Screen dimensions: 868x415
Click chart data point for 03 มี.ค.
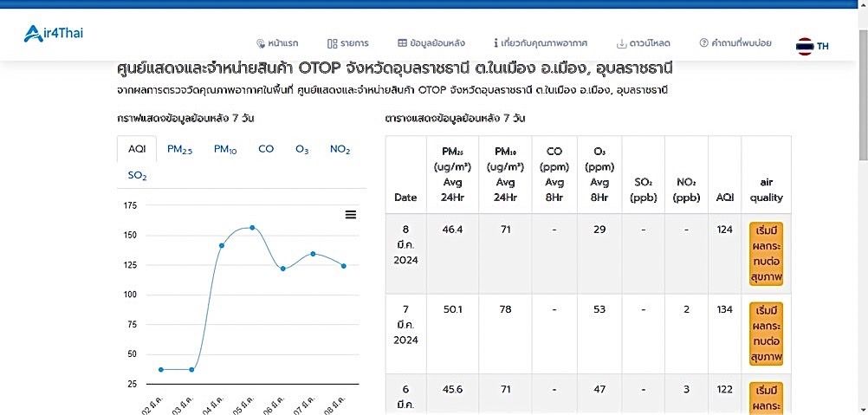pos(191,369)
